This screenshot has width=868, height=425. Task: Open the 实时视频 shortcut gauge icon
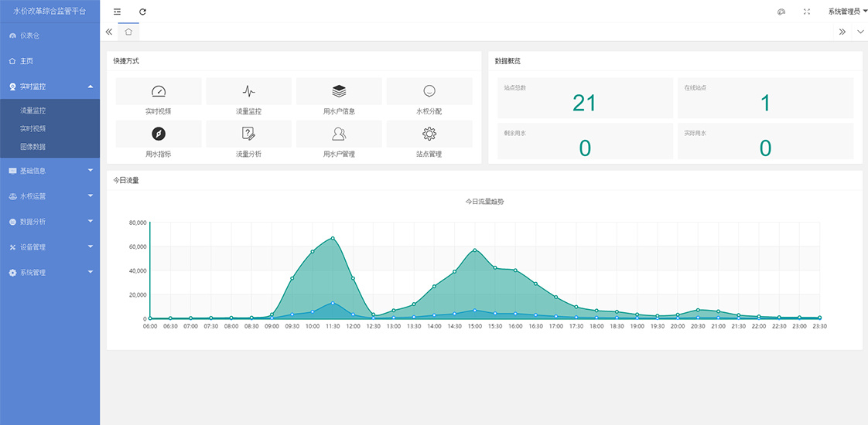159,91
